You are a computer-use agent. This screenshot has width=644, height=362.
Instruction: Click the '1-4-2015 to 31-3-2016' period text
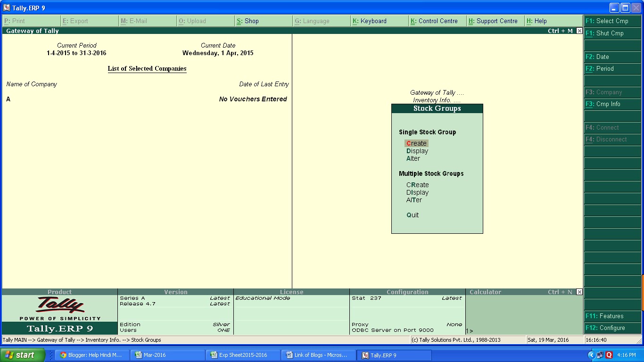pos(76,53)
